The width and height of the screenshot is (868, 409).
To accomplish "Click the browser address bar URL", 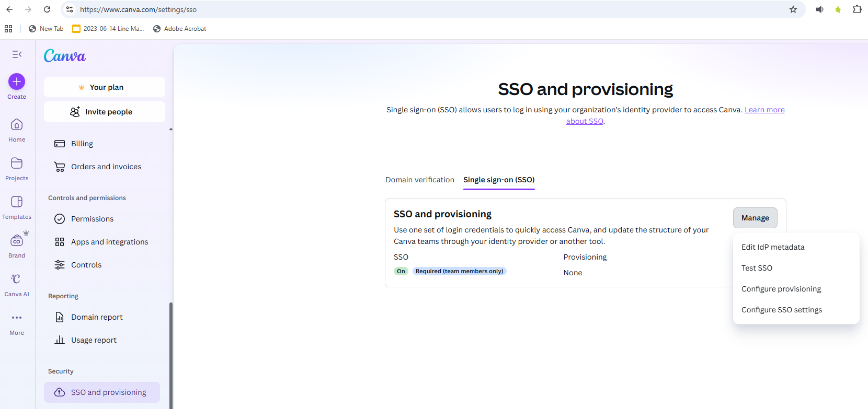I will (x=139, y=9).
